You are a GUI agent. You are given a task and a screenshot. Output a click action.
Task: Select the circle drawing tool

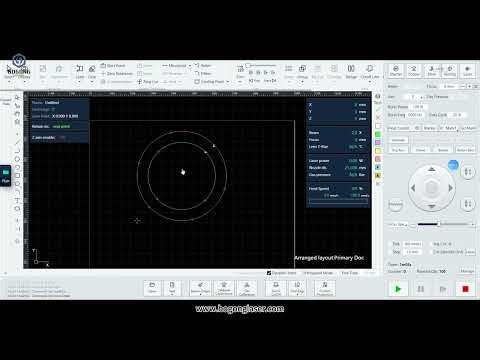(17, 159)
